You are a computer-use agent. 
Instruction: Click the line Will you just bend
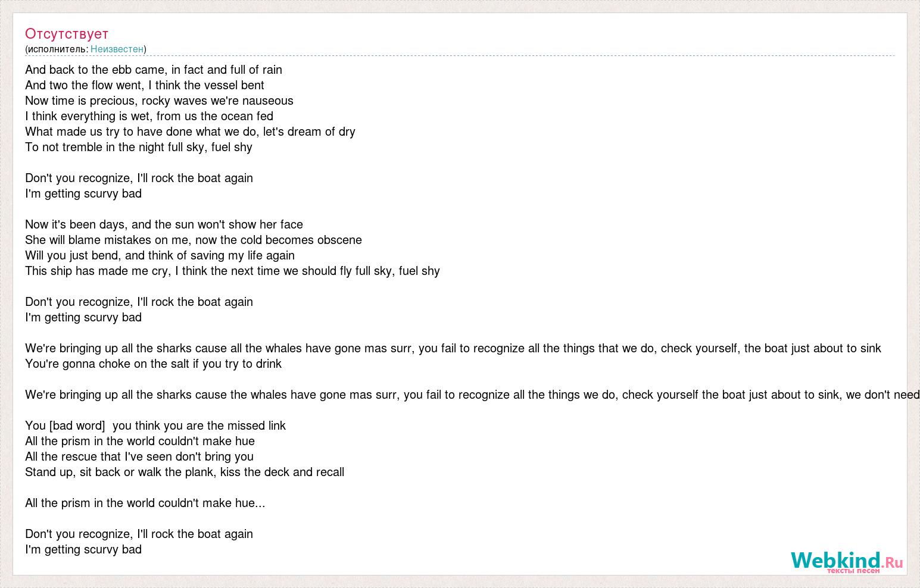pyautogui.click(x=160, y=255)
